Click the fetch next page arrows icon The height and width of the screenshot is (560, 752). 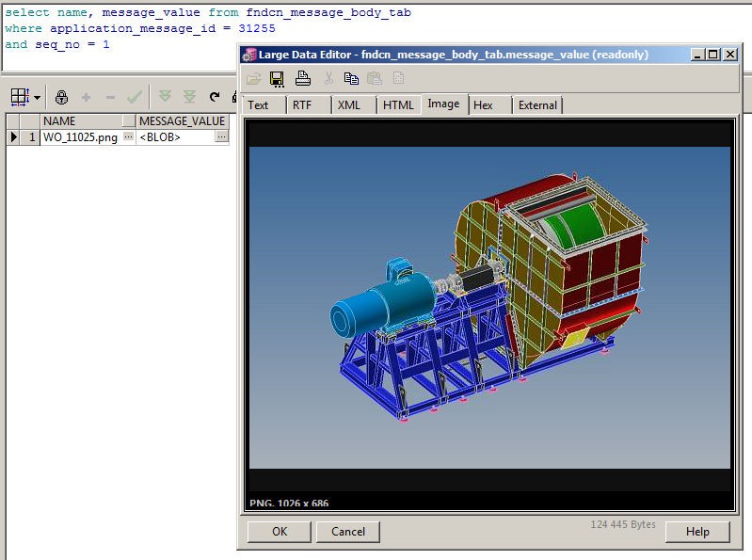[166, 97]
